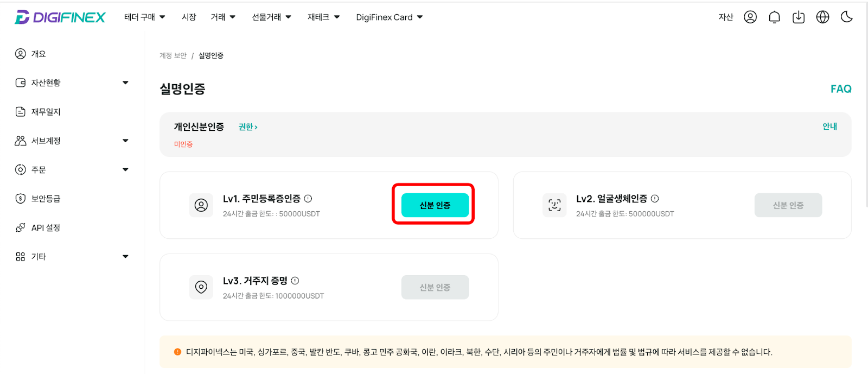The image size is (868, 374).
Task: Click the DigiFinex logo
Action: [60, 17]
